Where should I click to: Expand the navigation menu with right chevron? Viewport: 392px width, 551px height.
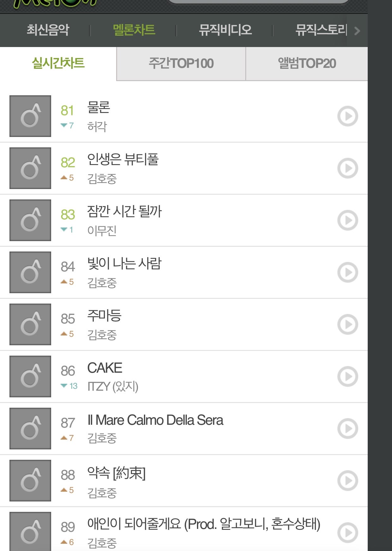tap(357, 31)
